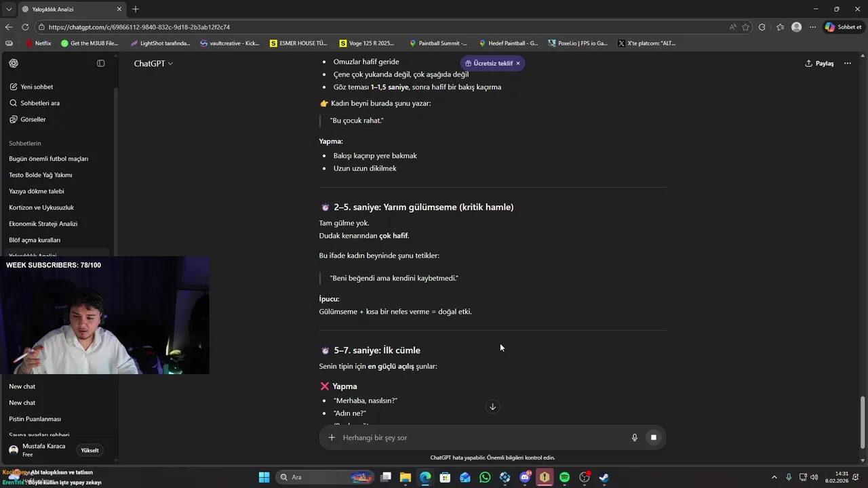
Task: Open the browser profile avatar
Action: [797, 27]
